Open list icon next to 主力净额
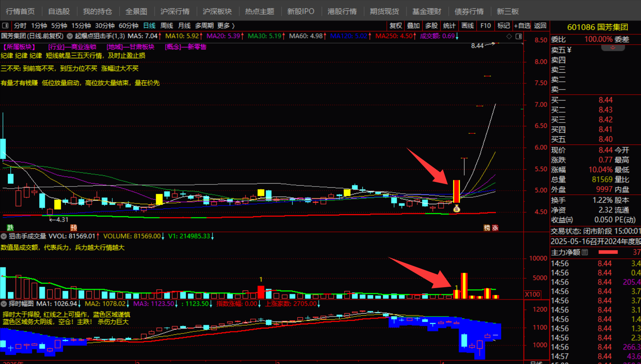641x364 pixels. [585, 252]
